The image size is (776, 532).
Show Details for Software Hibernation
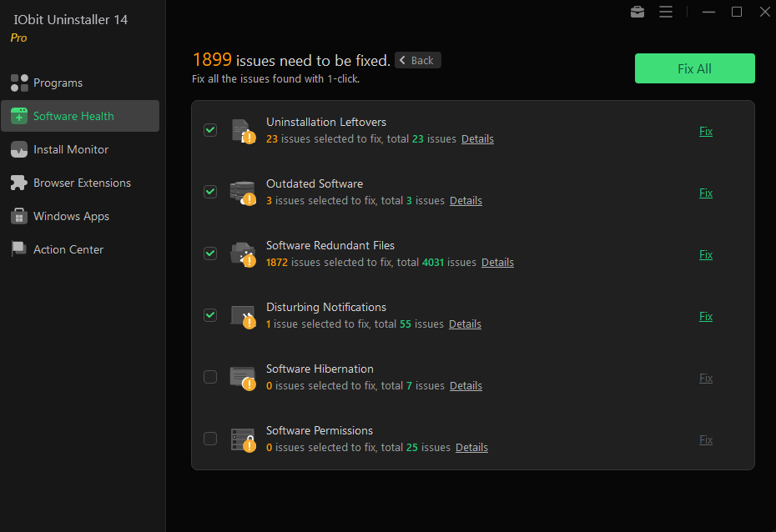(466, 386)
